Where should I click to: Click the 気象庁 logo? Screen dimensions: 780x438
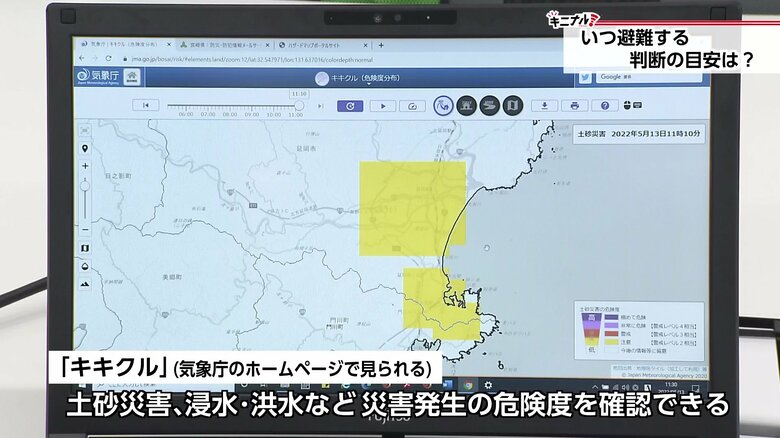[98, 77]
